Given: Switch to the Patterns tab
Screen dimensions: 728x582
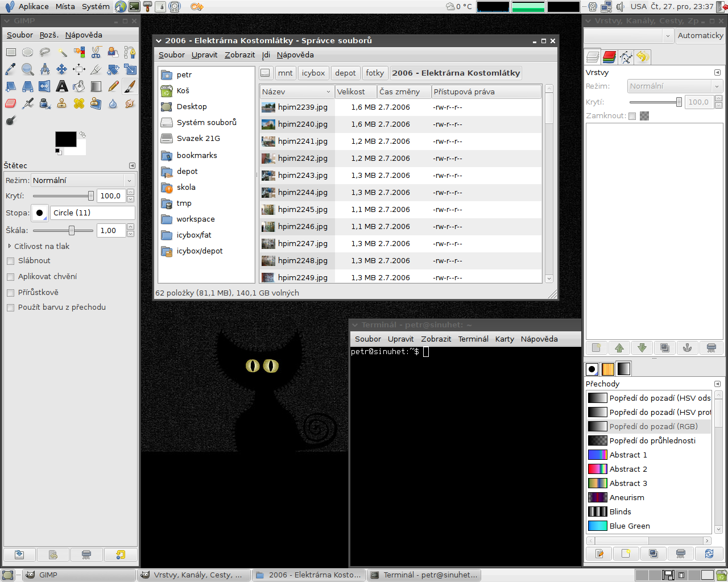Looking at the screenshot, I should point(608,369).
